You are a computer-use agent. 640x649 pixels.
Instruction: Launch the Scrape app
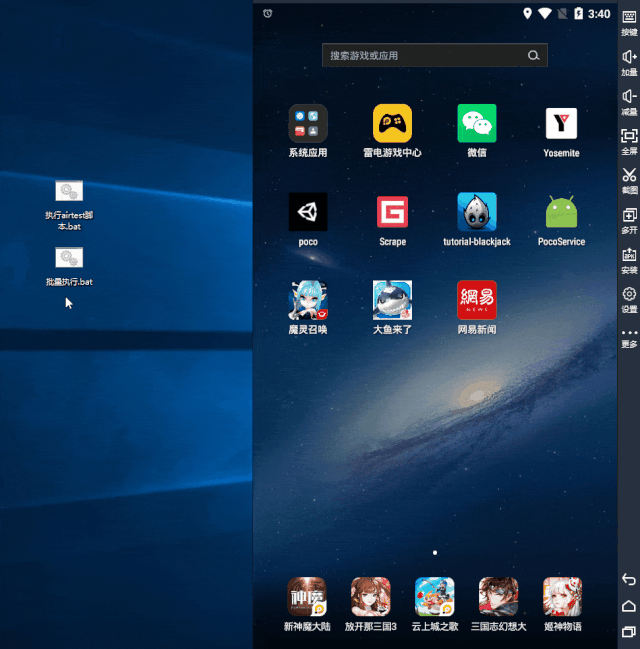click(x=392, y=212)
